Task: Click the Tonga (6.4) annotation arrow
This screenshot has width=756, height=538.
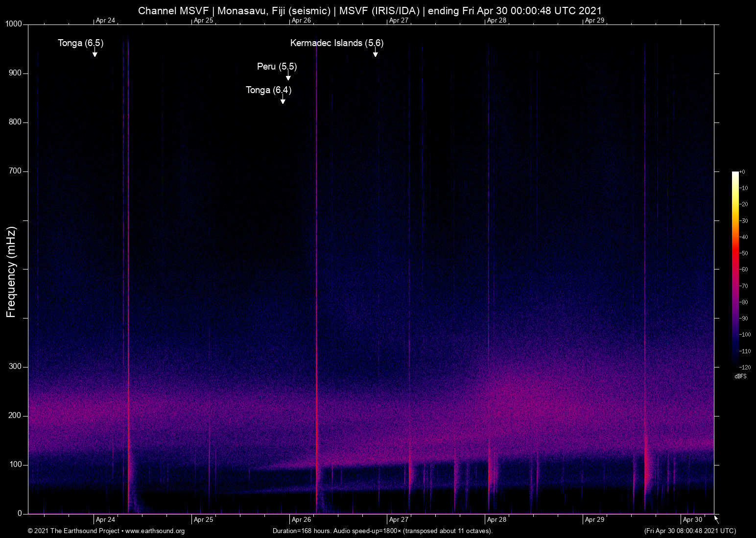Action: click(x=282, y=100)
